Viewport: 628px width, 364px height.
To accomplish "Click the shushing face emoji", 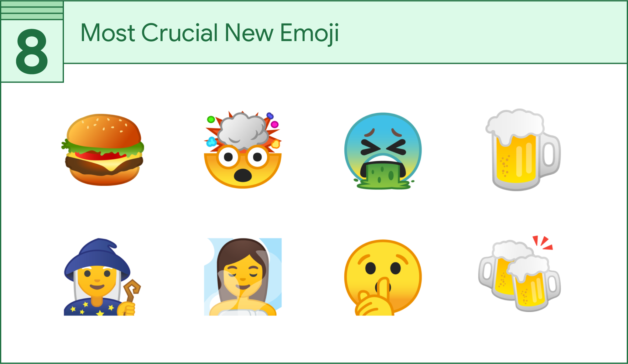I will click(x=383, y=277).
